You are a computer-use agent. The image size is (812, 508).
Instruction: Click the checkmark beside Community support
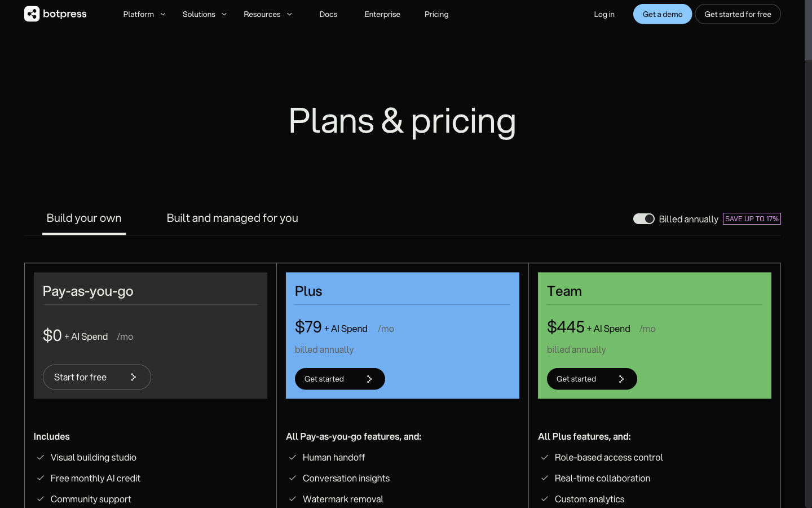[x=40, y=499]
